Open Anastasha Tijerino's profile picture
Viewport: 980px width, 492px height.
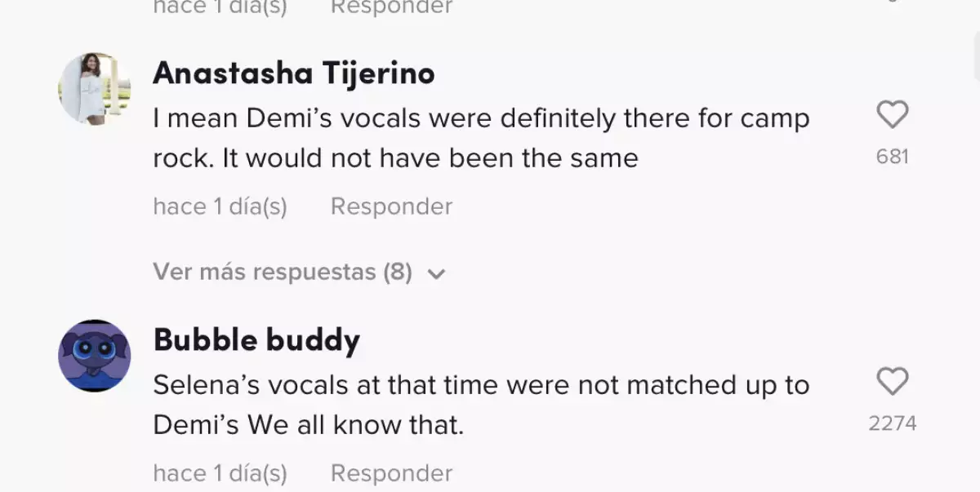pos(94,89)
